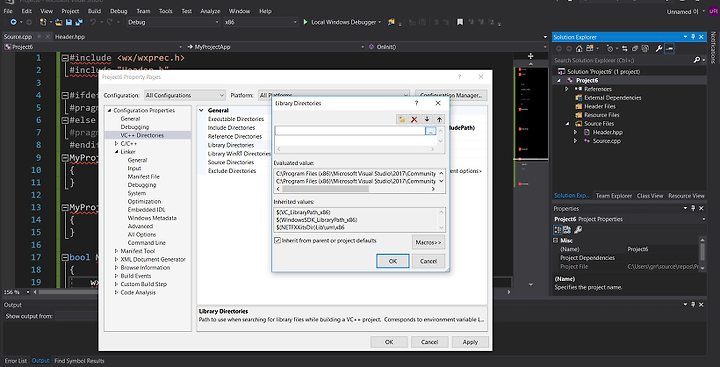
Task: Open the OnInit() member navigation dropdown
Action: (458, 47)
